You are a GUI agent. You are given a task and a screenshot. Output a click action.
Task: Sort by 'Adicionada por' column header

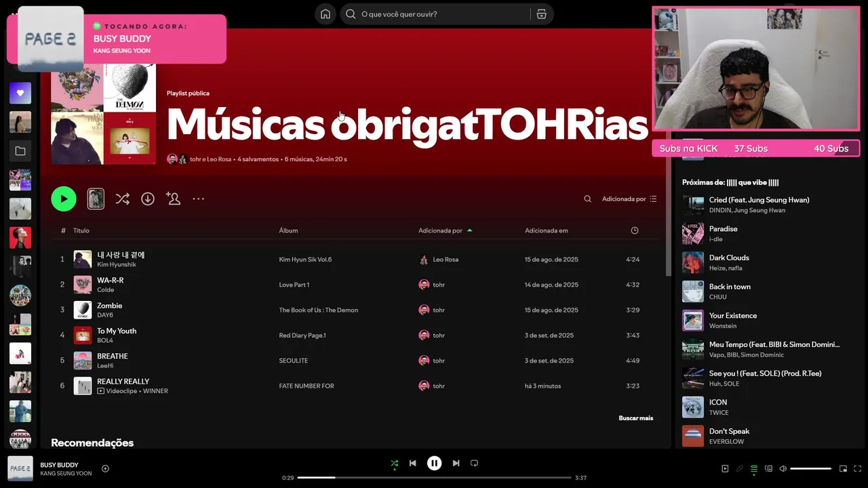[x=445, y=230]
